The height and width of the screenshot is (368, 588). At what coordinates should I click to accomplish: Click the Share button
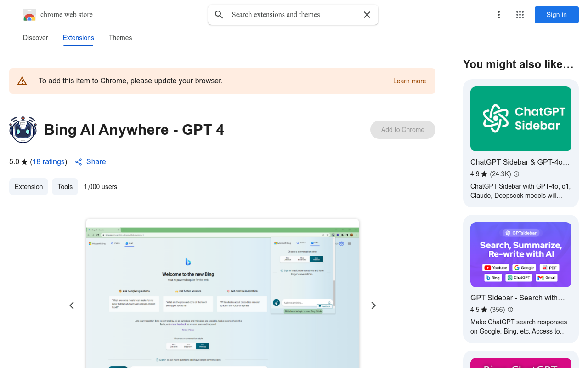pyautogui.click(x=90, y=161)
